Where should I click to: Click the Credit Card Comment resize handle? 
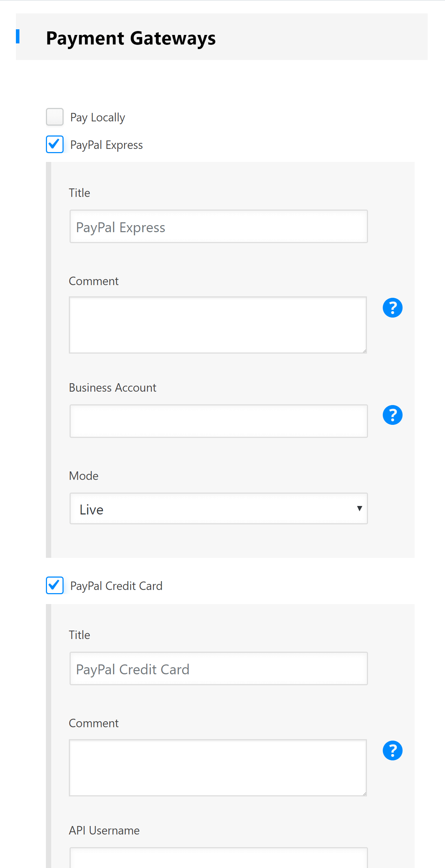(x=364, y=794)
